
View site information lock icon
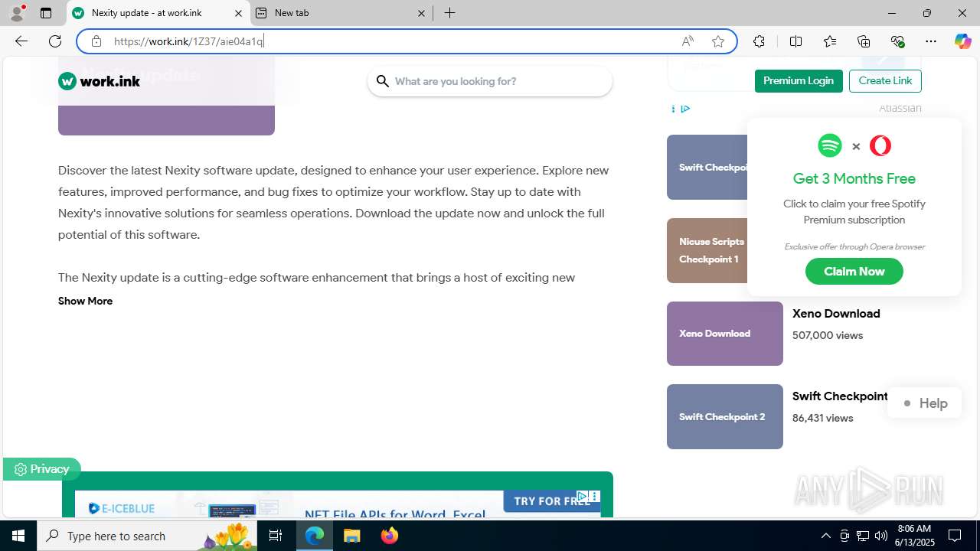pos(96,41)
